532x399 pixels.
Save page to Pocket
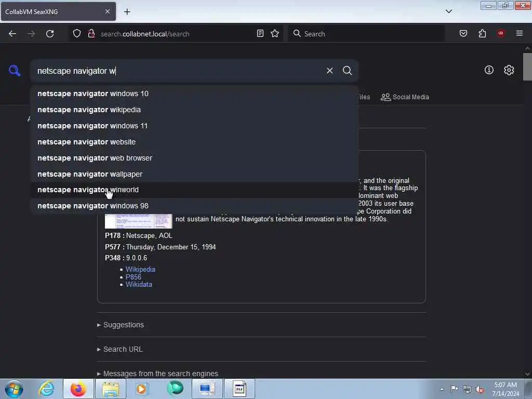pos(463,34)
